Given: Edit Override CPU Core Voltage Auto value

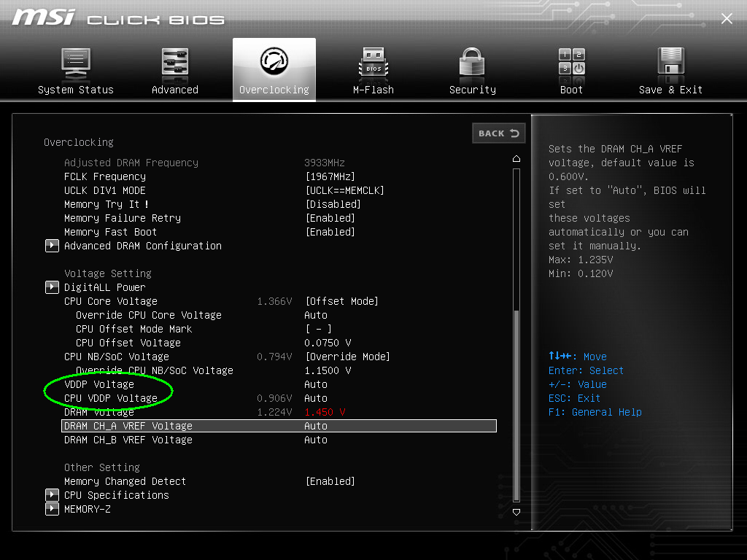Looking at the screenshot, I should point(316,315).
